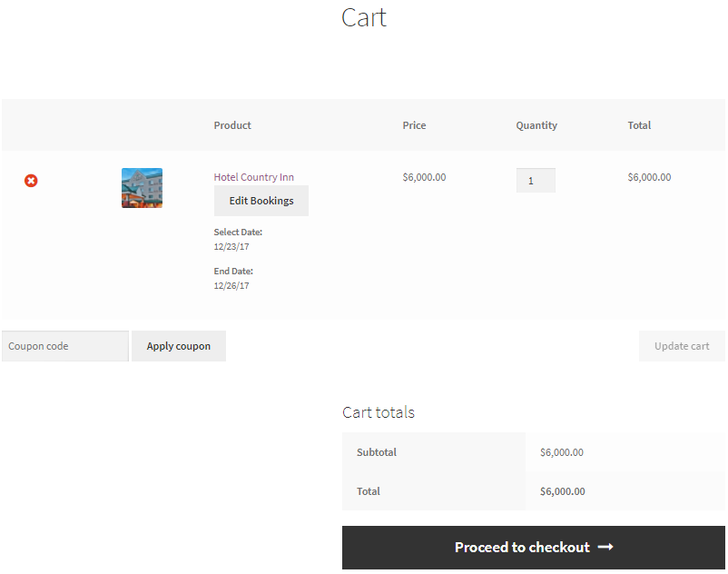Click the Cart page title

363,17
